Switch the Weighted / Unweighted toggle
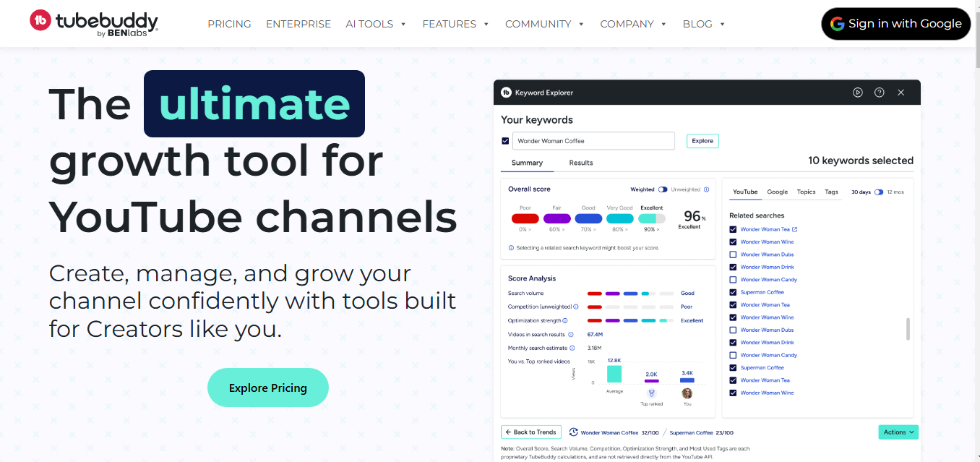The image size is (980, 462). [662, 189]
